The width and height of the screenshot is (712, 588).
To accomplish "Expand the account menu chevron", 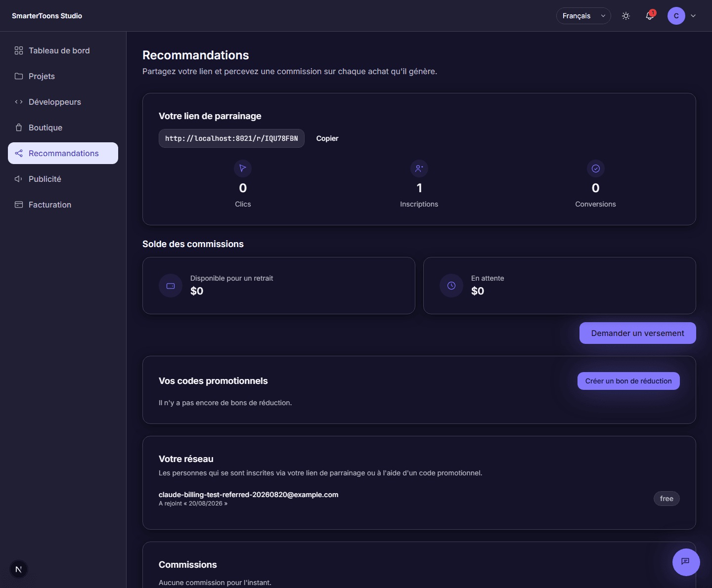I will pyautogui.click(x=693, y=16).
